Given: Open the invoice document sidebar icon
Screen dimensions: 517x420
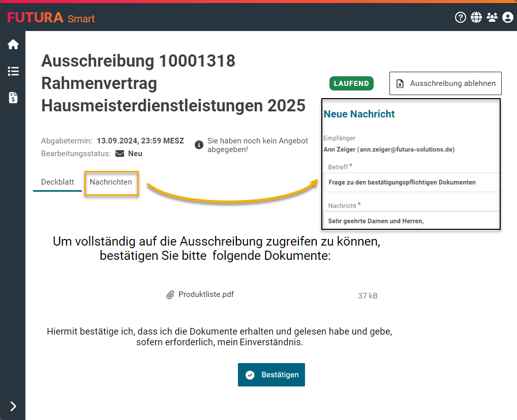Looking at the screenshot, I should pos(13,98).
